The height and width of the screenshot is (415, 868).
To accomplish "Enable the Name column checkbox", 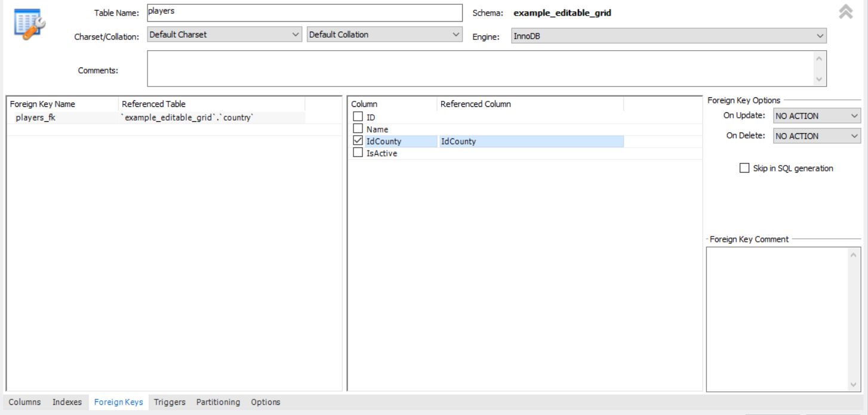I will click(358, 129).
